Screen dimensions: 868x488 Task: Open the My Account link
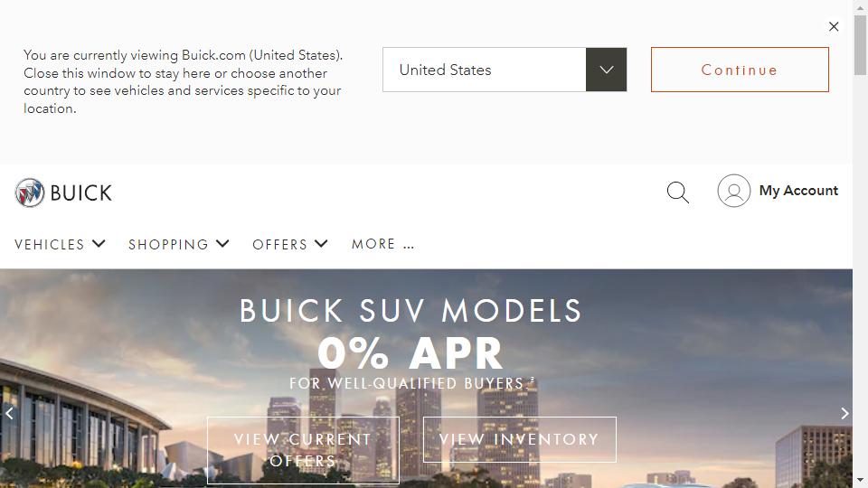798,191
